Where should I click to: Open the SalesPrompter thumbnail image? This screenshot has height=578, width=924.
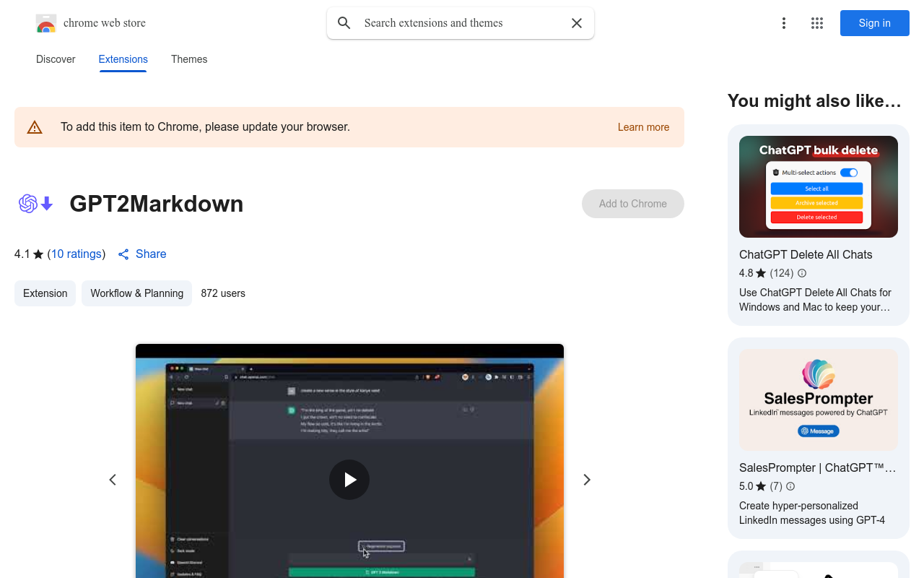point(819,400)
